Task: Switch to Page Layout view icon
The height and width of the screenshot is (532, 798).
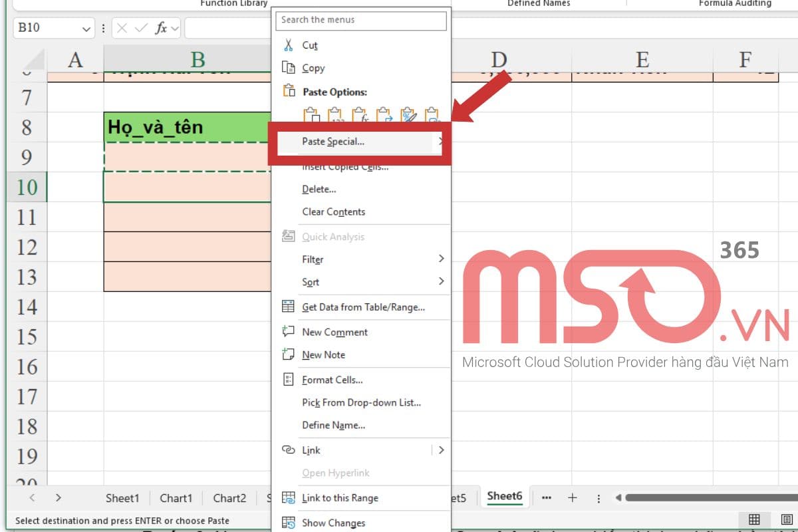Action: point(786,519)
